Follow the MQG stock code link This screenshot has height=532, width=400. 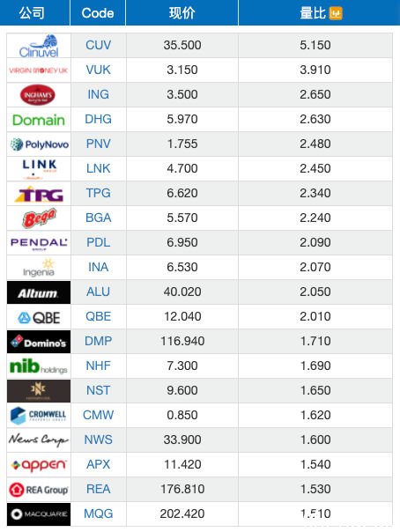pyautogui.click(x=98, y=514)
